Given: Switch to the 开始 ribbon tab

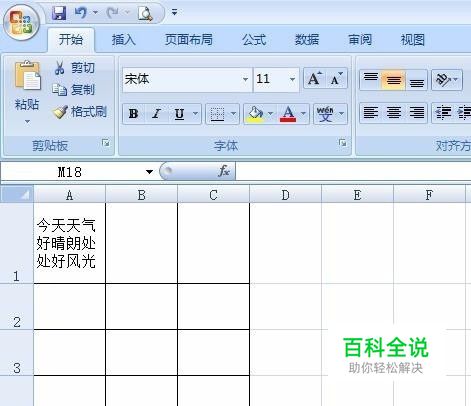Looking at the screenshot, I should [71, 40].
